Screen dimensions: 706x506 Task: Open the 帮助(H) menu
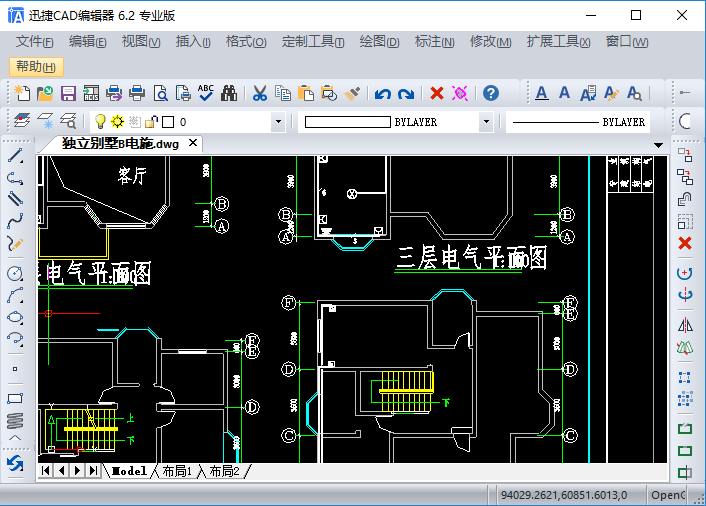(36, 67)
